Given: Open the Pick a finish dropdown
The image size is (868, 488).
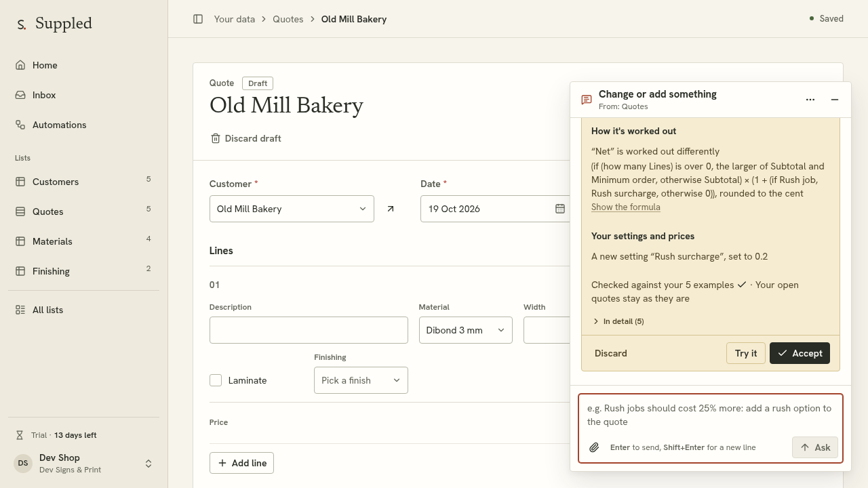Looking at the screenshot, I should [x=361, y=380].
